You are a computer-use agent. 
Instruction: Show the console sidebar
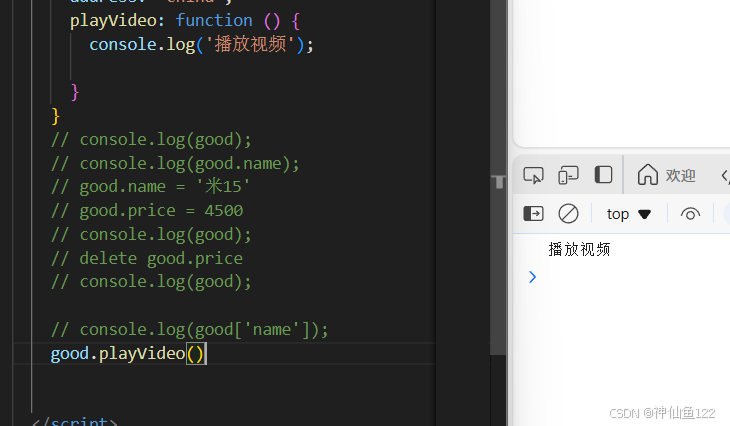click(533, 214)
